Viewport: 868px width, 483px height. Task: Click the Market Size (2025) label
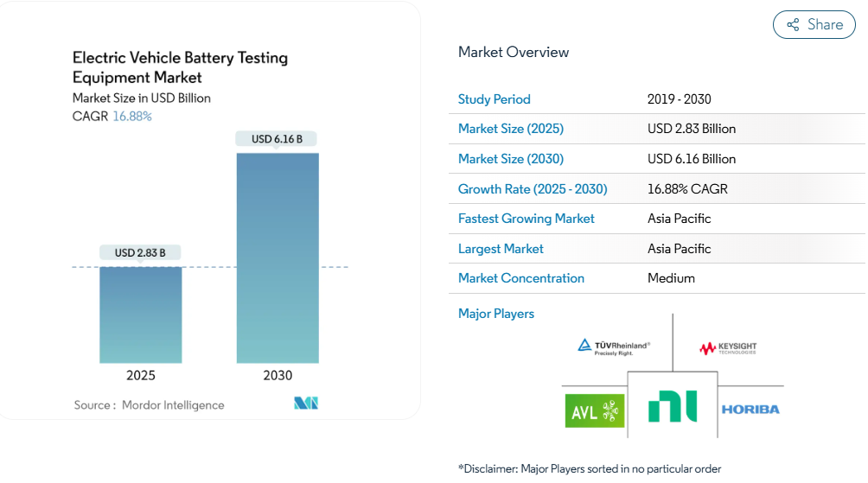(x=511, y=129)
